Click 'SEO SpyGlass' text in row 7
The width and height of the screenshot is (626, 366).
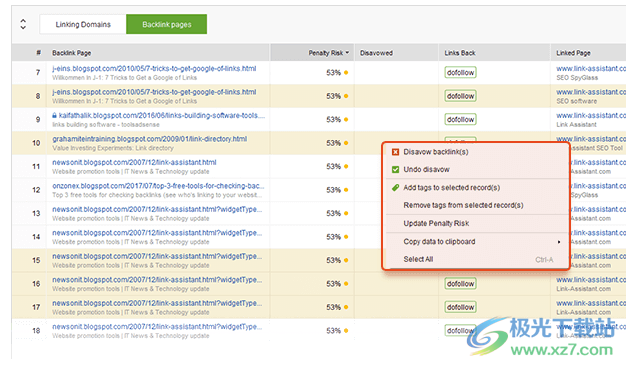tap(577, 78)
